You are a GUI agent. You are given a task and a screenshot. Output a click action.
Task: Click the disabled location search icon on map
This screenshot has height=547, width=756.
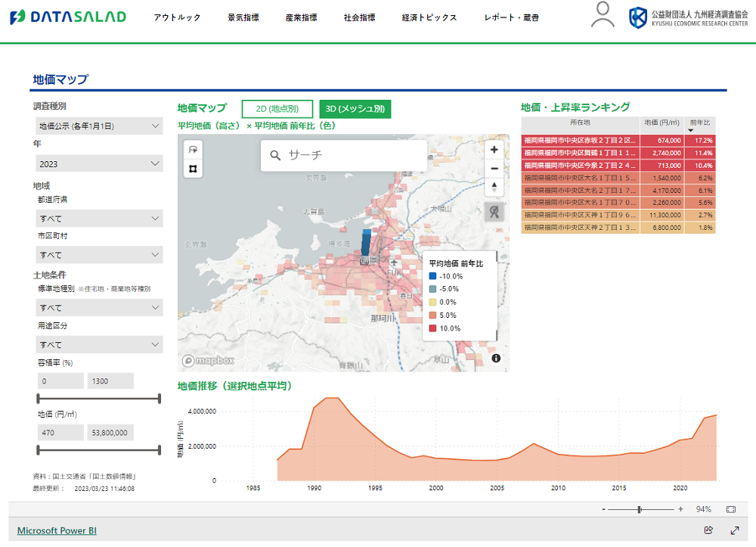pos(494,212)
